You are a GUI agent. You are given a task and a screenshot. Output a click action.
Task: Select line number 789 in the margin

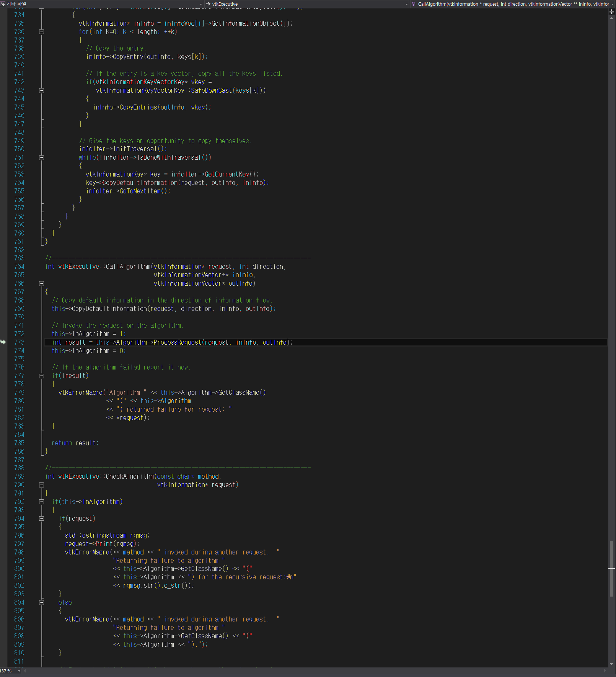(x=19, y=476)
